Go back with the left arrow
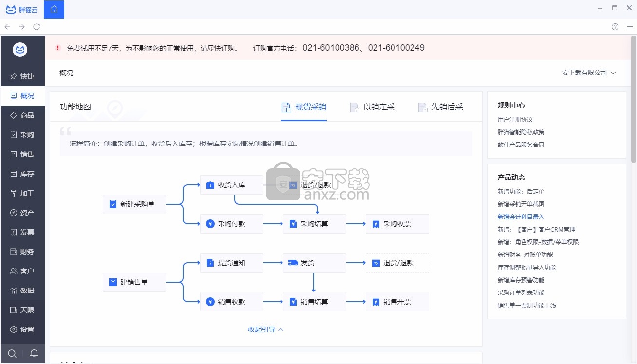The height and width of the screenshot is (364, 637). 7,27
